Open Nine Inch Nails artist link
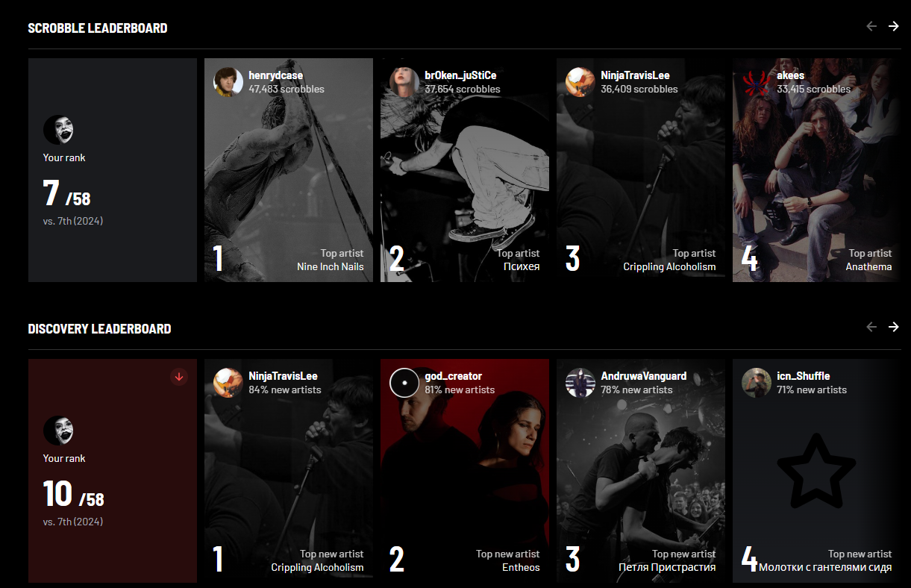 (x=331, y=266)
